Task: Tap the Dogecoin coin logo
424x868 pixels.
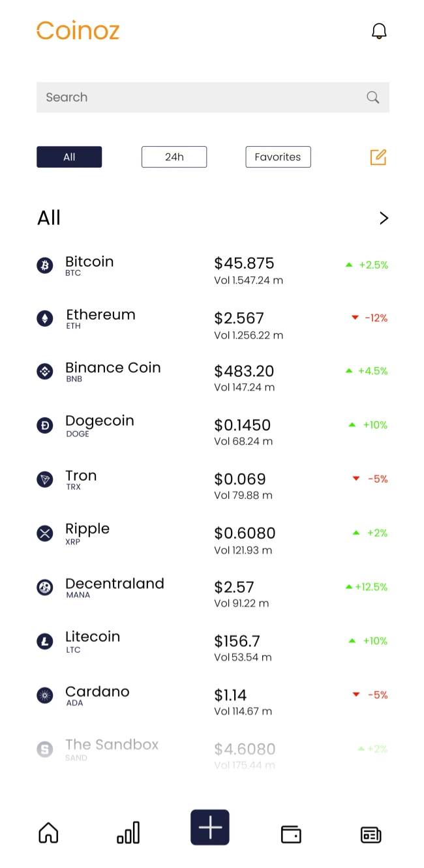Action: [x=44, y=425]
